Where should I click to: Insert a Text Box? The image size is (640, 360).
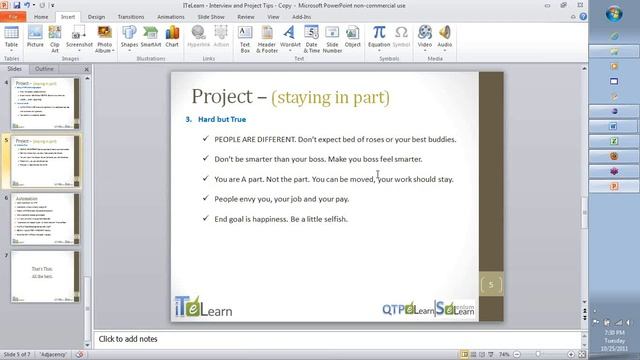[x=245, y=39]
